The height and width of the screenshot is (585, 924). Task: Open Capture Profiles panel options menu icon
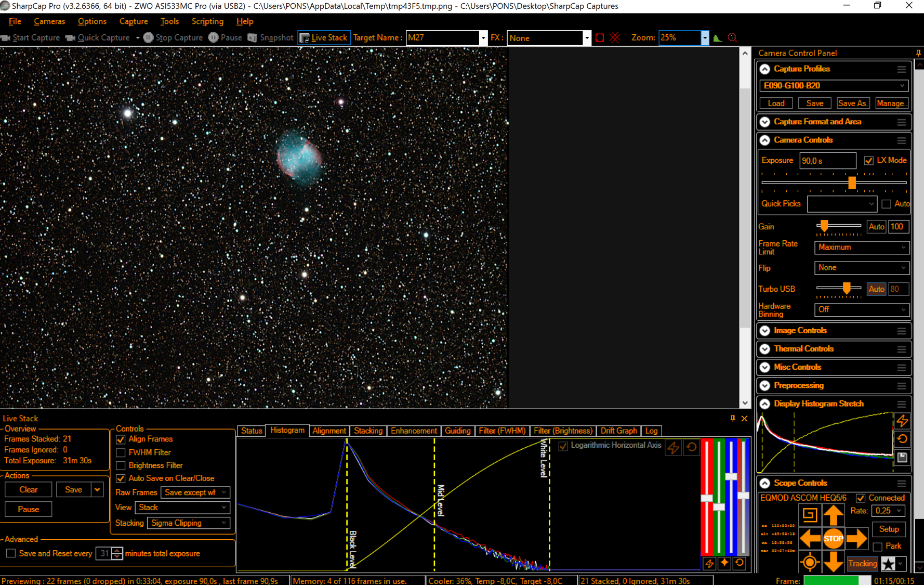click(902, 69)
